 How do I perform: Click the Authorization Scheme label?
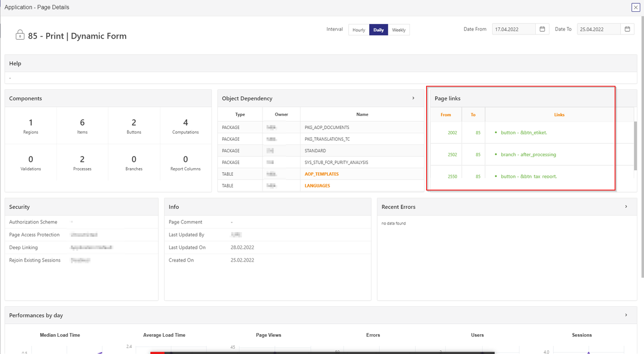pyautogui.click(x=33, y=222)
